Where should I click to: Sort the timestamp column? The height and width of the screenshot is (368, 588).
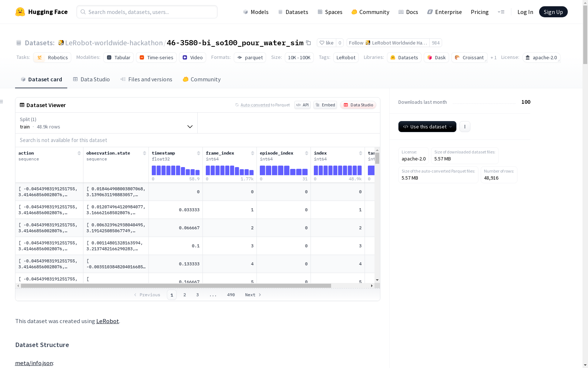pyautogui.click(x=198, y=153)
